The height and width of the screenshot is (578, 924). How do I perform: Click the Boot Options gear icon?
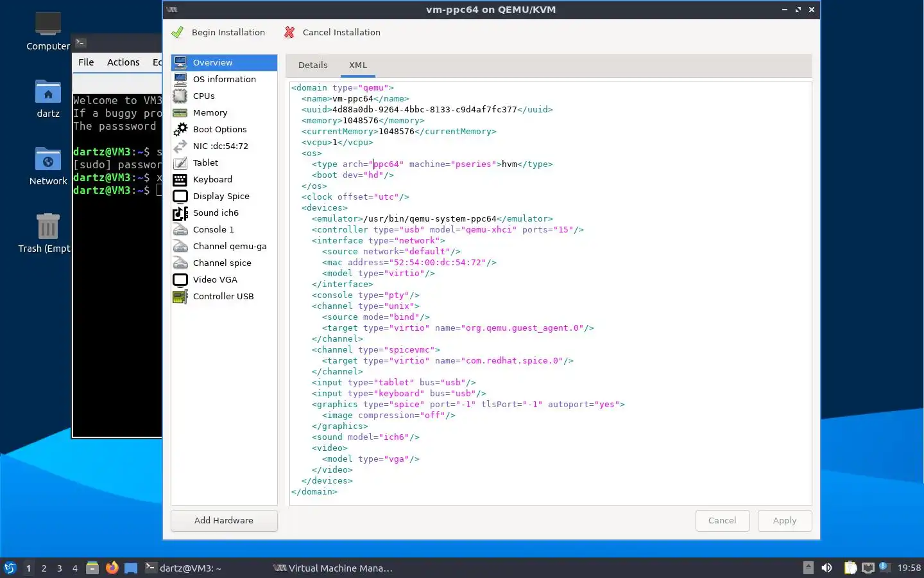(180, 129)
